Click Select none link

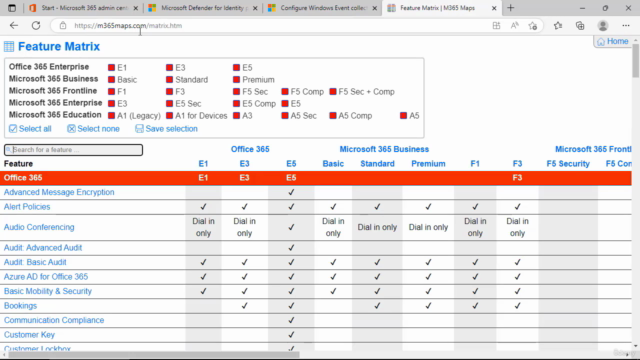(x=93, y=129)
